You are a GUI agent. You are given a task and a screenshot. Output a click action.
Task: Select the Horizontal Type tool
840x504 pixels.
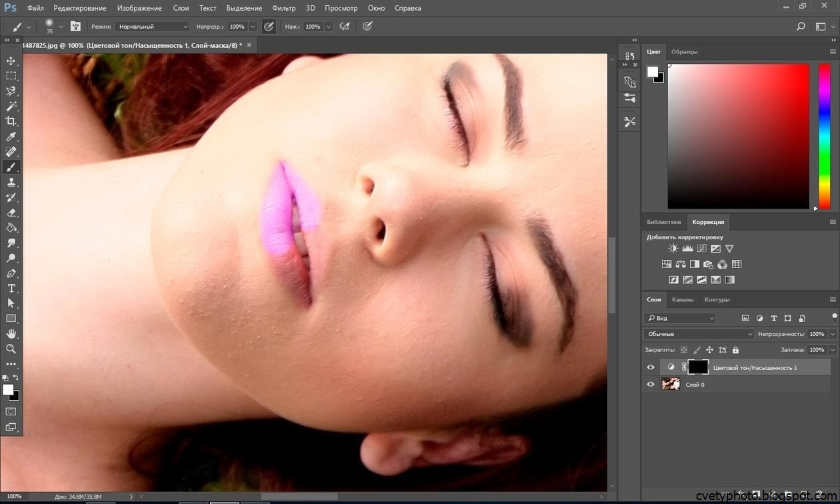pos(11,288)
